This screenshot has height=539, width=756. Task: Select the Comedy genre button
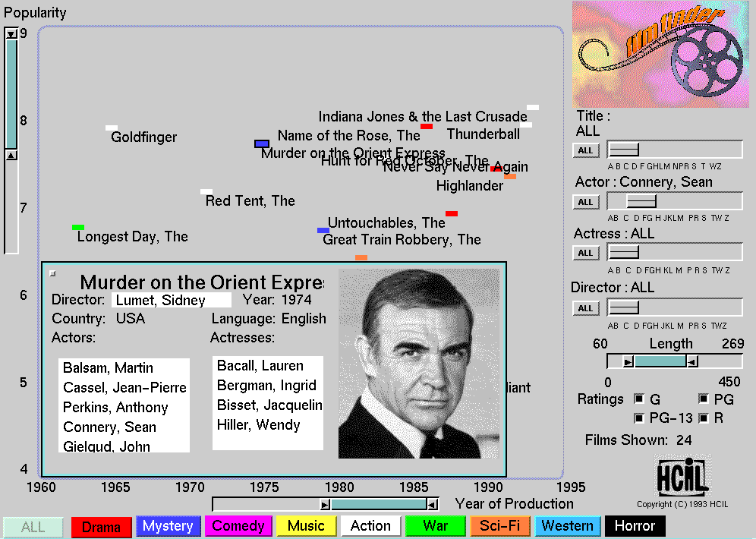pyautogui.click(x=238, y=526)
